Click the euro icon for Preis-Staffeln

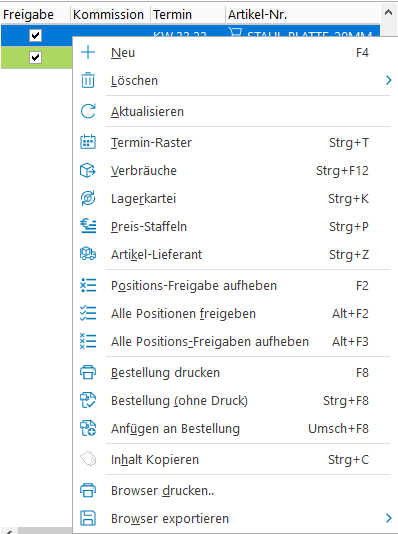tap(88, 226)
